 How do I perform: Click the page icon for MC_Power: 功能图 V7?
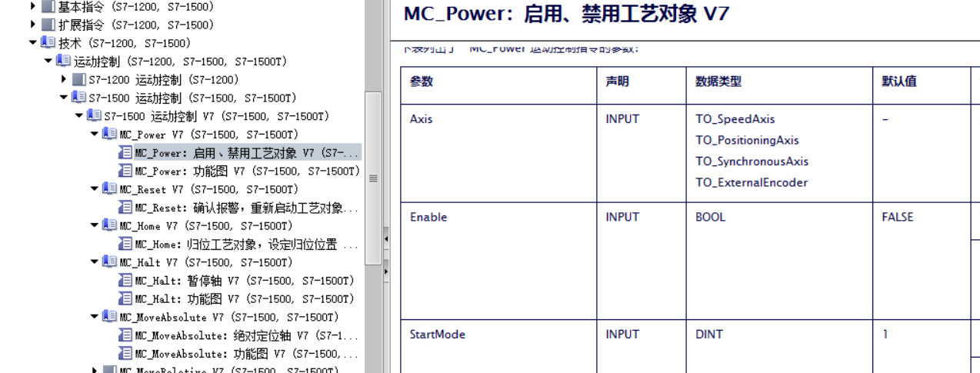tap(126, 171)
